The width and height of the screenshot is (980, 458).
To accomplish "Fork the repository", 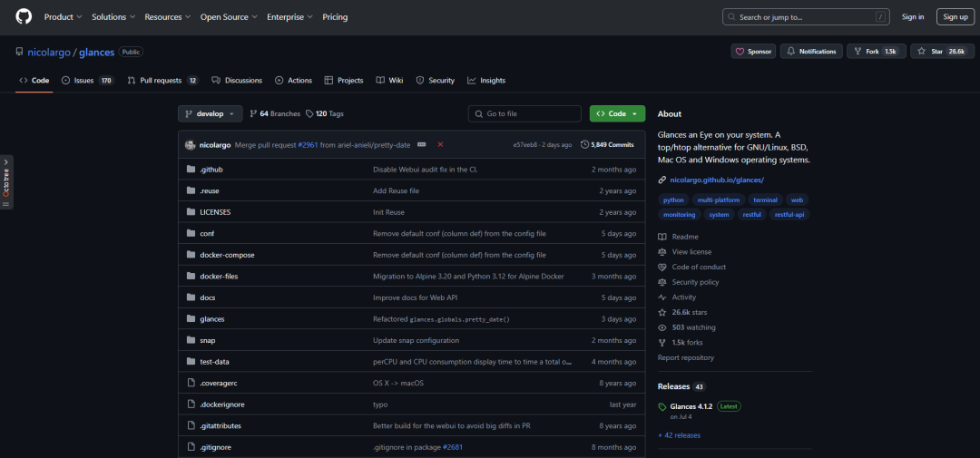I will [x=877, y=51].
